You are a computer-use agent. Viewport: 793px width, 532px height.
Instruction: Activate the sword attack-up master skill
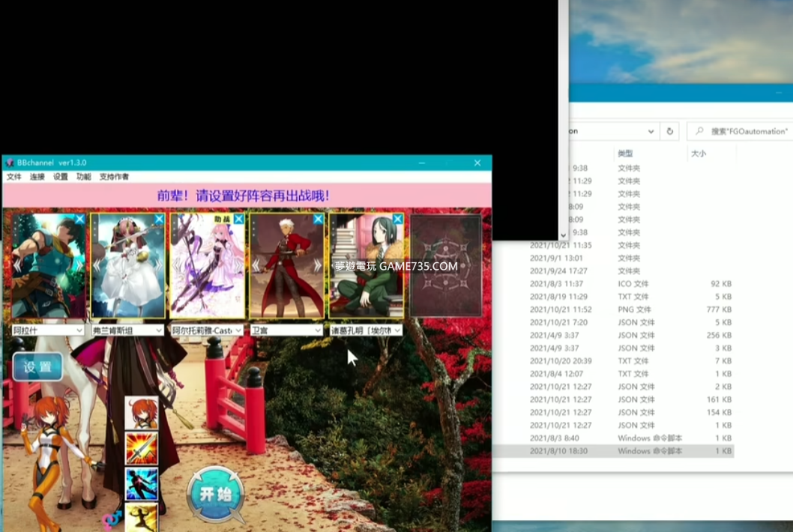(x=142, y=449)
